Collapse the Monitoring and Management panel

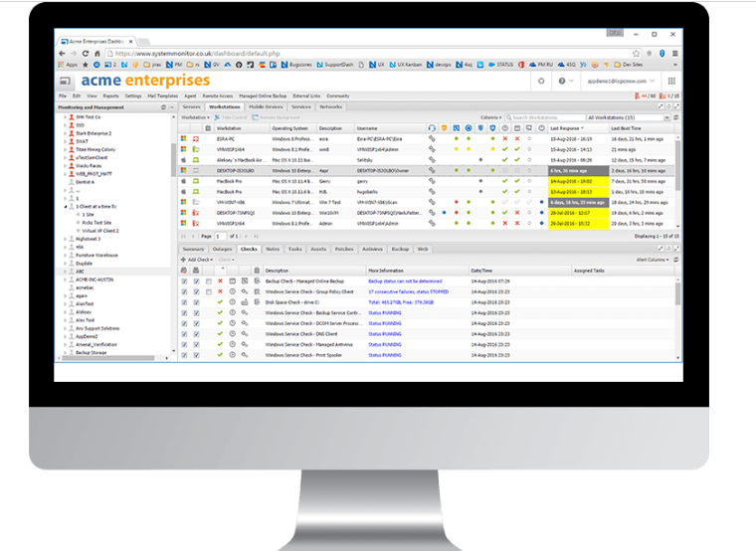[x=172, y=107]
